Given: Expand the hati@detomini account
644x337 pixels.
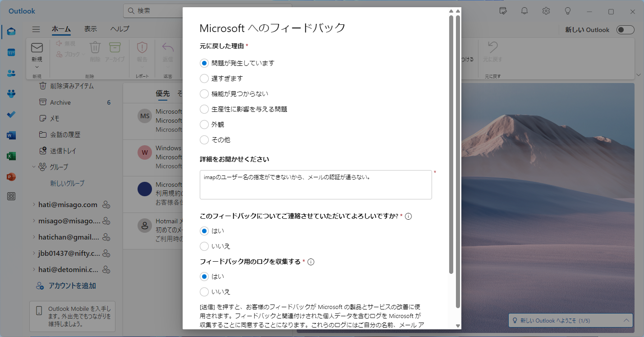Looking at the screenshot, I should click(34, 270).
